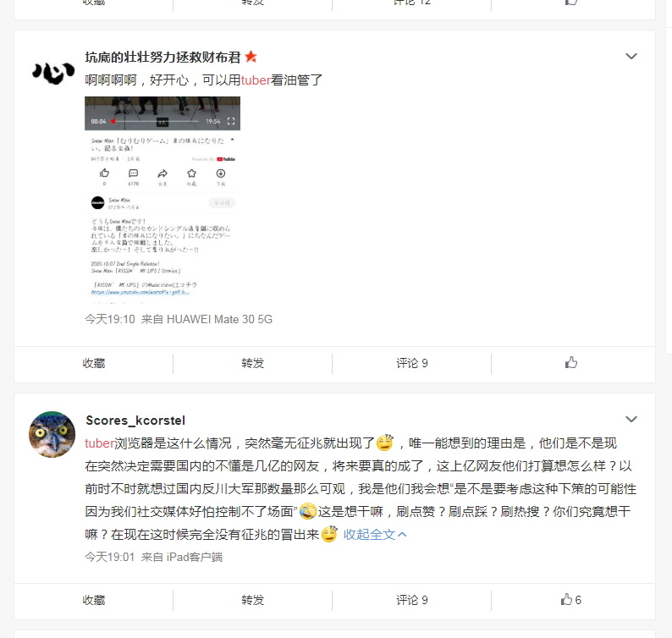The image size is (672, 638).
Task: Click 收藏 on Scores_kcorstel's post
Action: pyautogui.click(x=94, y=600)
